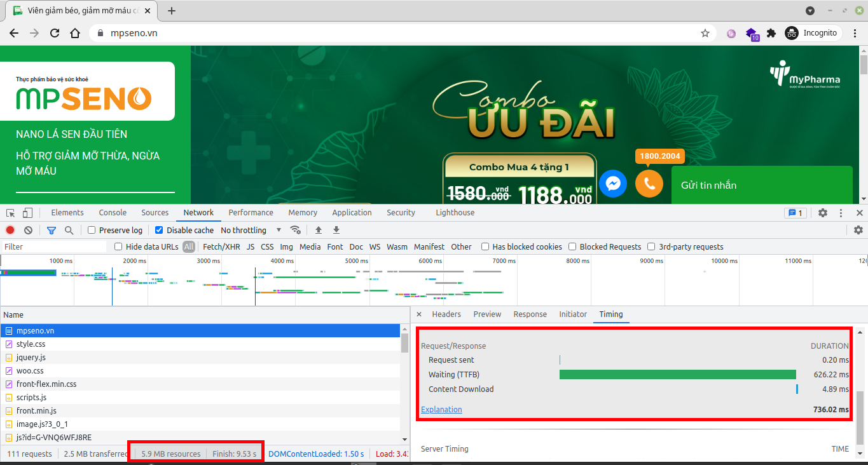Show the Headers tab of the request
The width and height of the screenshot is (868, 465).
(446, 314)
